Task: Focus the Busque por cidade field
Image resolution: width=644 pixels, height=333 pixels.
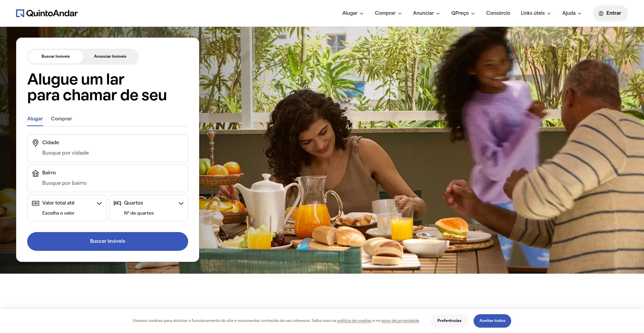Action: pyautogui.click(x=107, y=153)
